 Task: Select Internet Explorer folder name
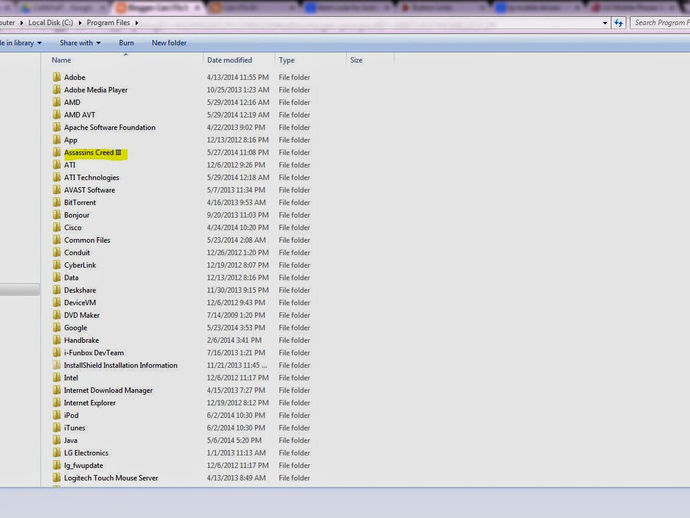[90, 403]
